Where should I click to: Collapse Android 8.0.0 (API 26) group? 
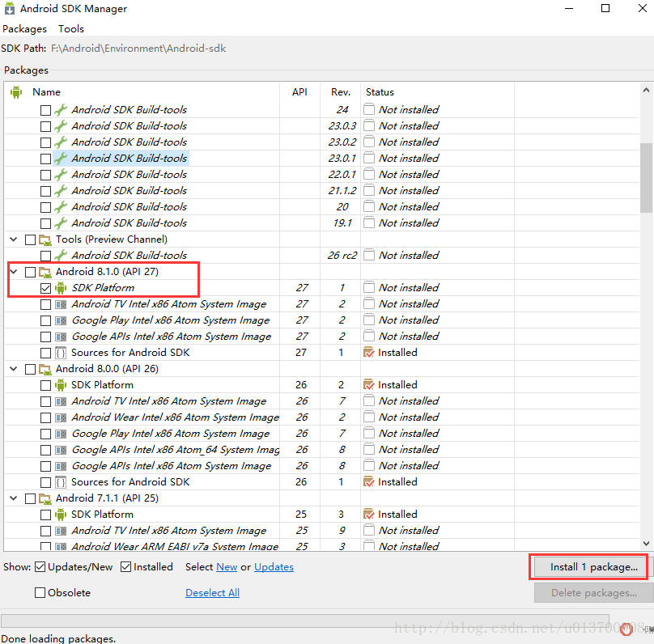click(x=14, y=369)
